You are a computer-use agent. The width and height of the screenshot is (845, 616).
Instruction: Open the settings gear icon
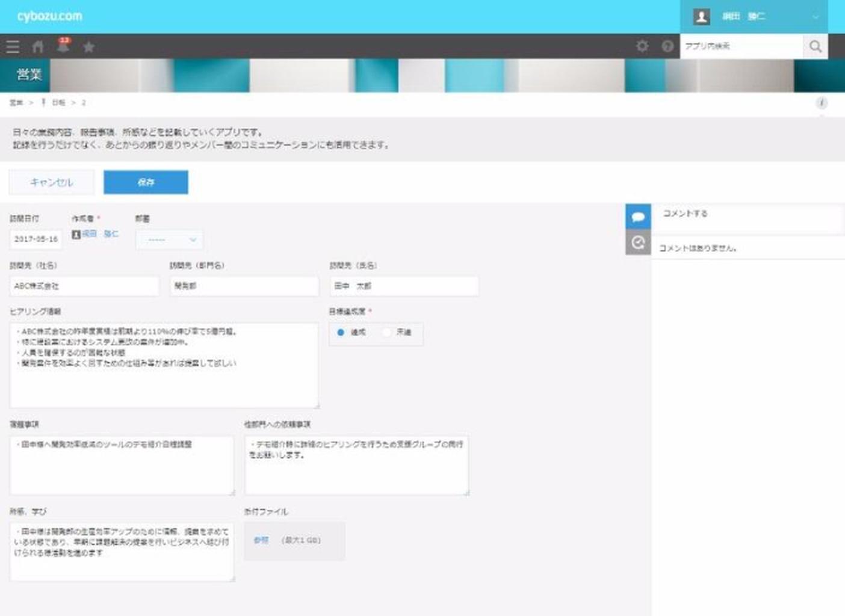[x=642, y=46]
